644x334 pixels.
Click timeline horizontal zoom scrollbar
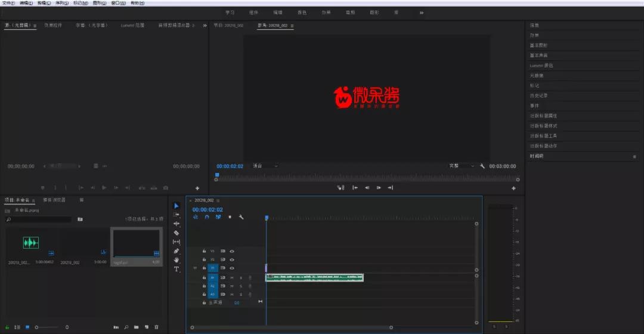[292, 327]
